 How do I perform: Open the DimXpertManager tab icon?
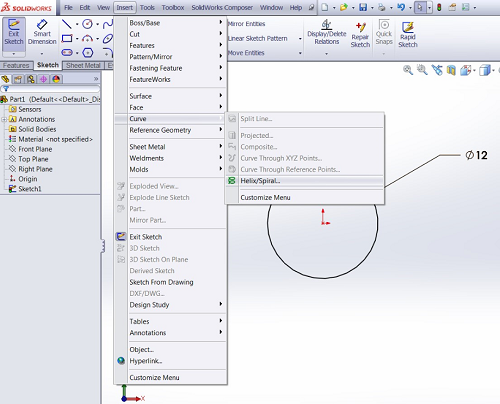coord(43,79)
